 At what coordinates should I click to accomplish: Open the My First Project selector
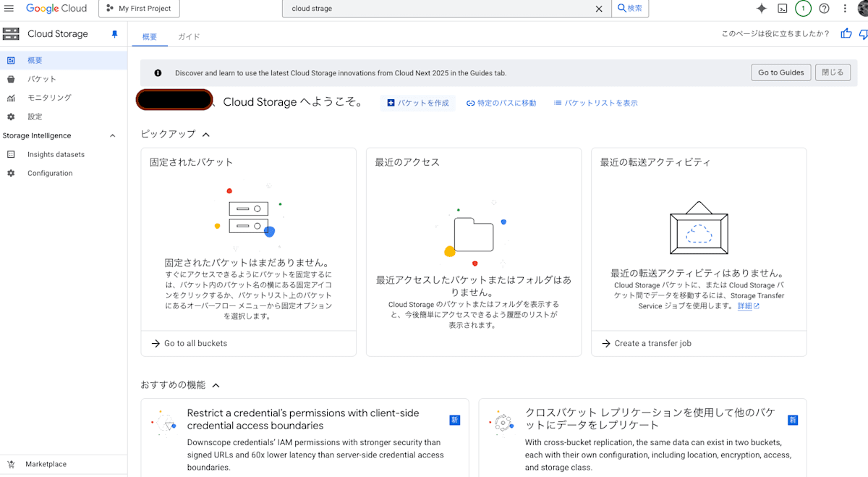pos(139,9)
